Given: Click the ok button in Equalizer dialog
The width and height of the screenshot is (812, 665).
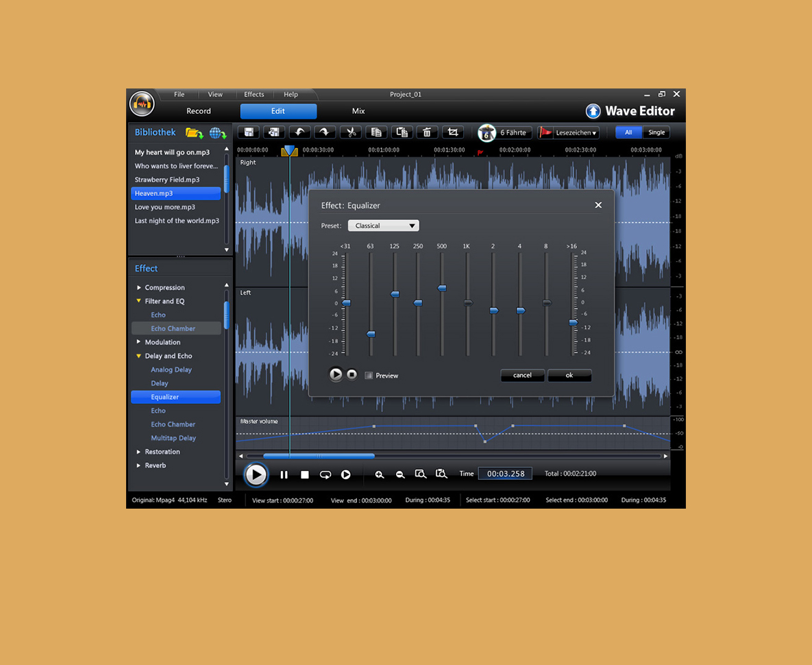Looking at the screenshot, I should coord(569,375).
